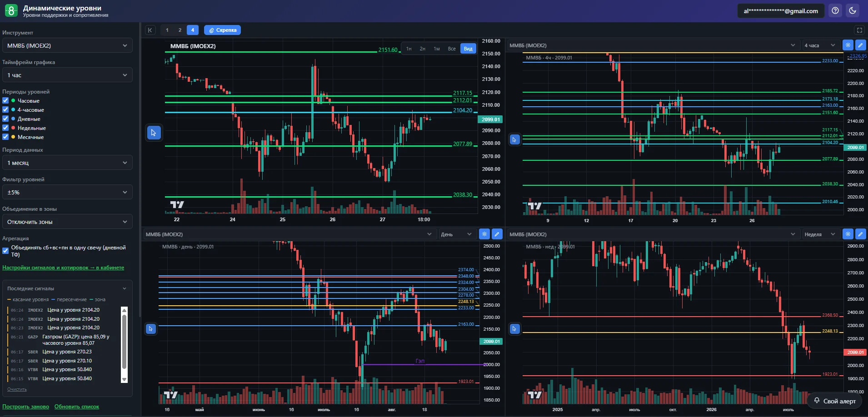Select cursor tool on the 4-hour chart
Viewport: 868px width, 417px height.
point(514,139)
